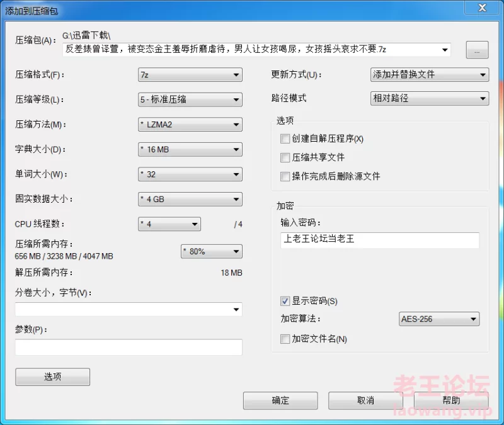Enable 操作完成后删除源文件 checkbox

pos(285,176)
